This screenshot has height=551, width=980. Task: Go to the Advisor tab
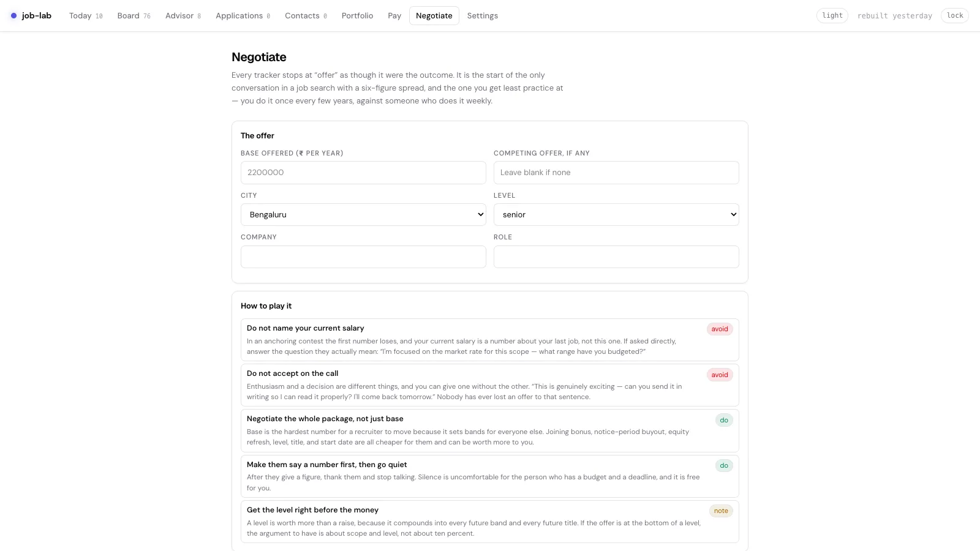183,16
